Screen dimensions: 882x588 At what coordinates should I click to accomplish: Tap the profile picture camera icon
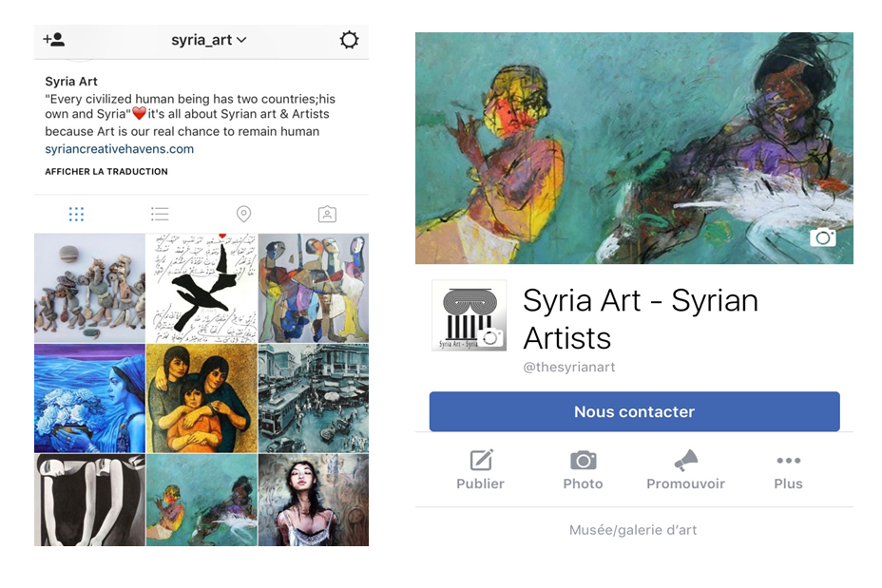tap(491, 337)
